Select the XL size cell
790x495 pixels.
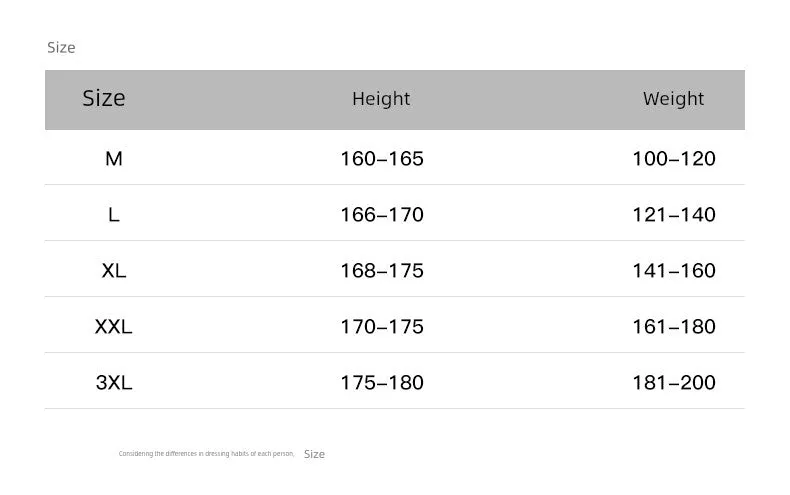(x=114, y=271)
